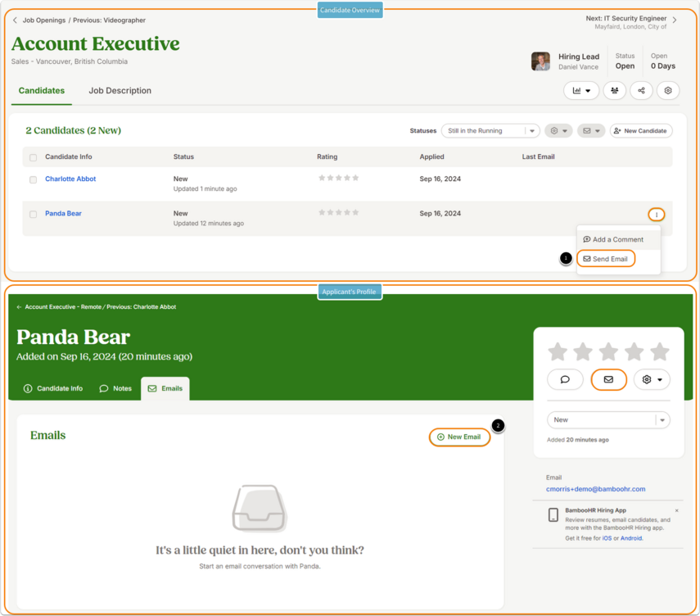Click the comment bubble button on the profile card
The image size is (700, 616).
pyautogui.click(x=565, y=380)
